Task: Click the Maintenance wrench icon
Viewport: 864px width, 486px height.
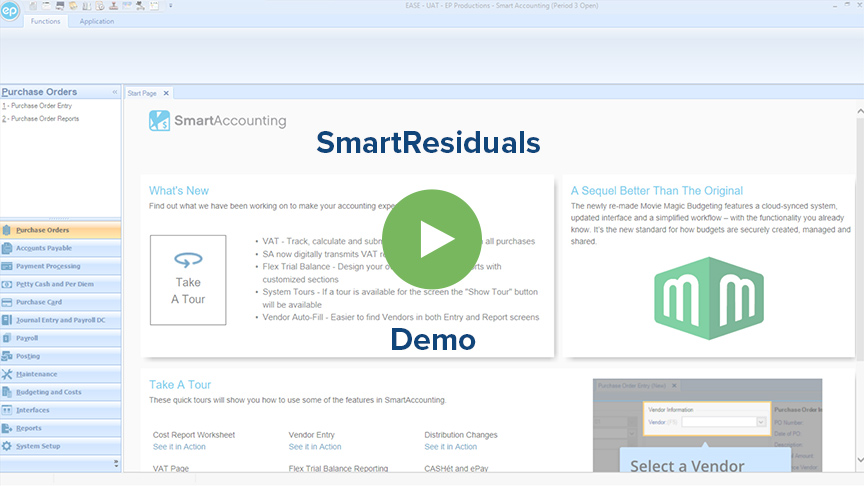Action: (x=7, y=374)
